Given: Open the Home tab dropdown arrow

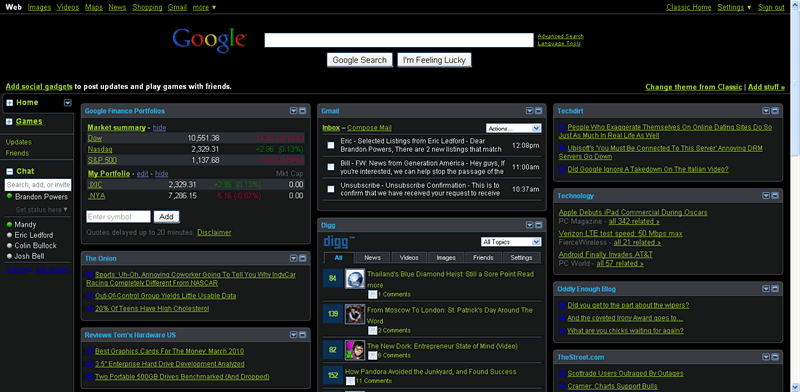Looking at the screenshot, I should coord(67,103).
